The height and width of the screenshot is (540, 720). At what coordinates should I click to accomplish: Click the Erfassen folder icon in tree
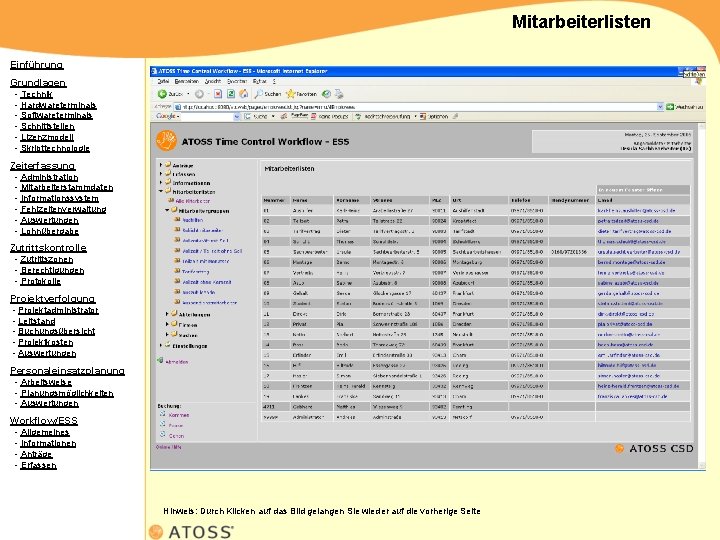[x=168, y=173]
